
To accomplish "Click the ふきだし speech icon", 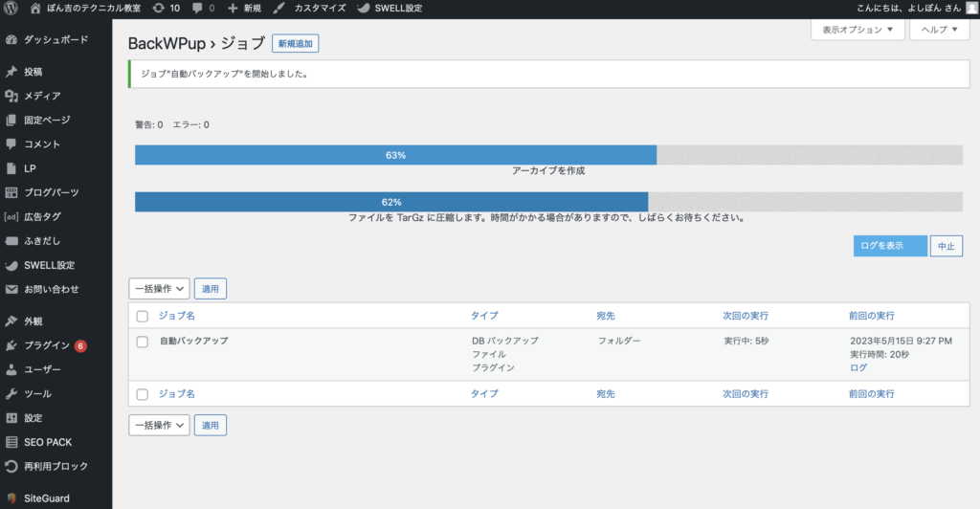I will click(11, 240).
